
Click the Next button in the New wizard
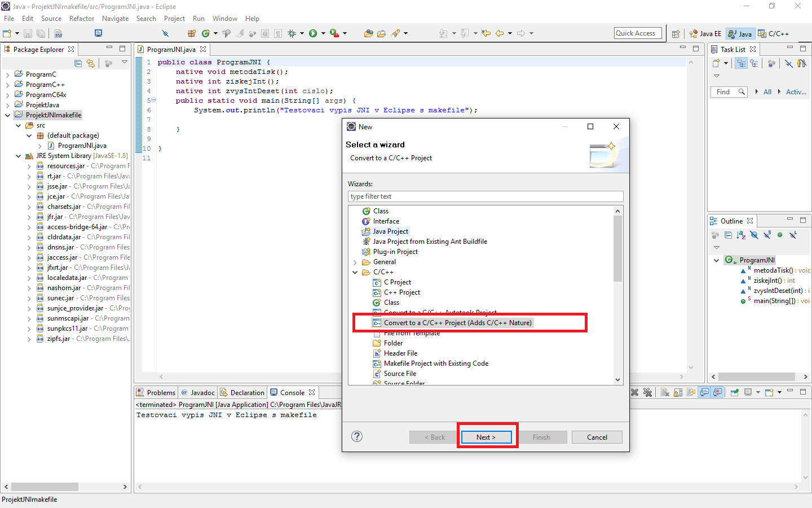point(486,437)
